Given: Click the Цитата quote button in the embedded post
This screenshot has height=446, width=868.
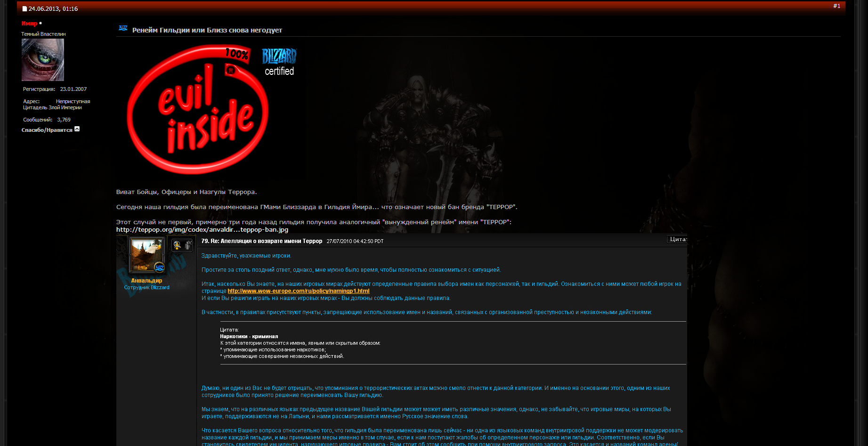Looking at the screenshot, I should (x=677, y=239).
